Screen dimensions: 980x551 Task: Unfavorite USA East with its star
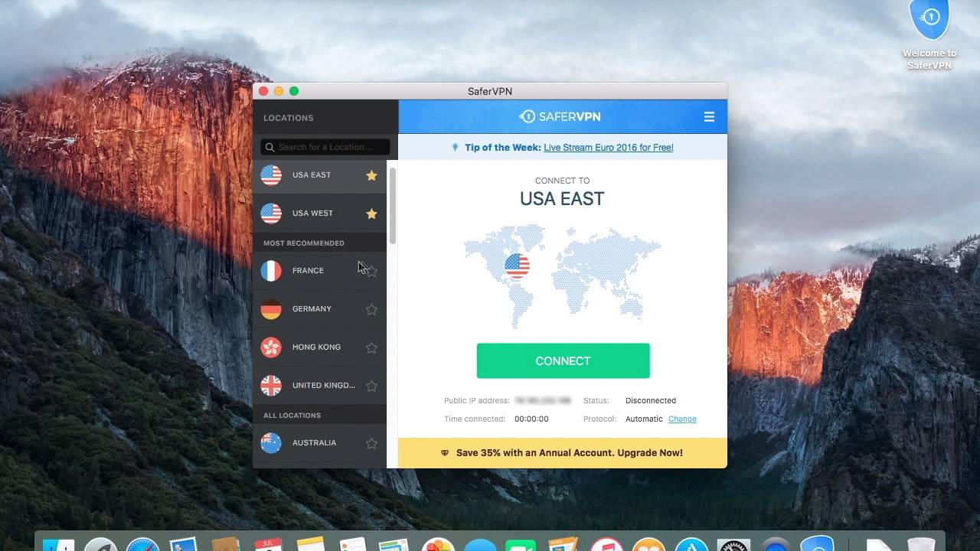tap(371, 175)
